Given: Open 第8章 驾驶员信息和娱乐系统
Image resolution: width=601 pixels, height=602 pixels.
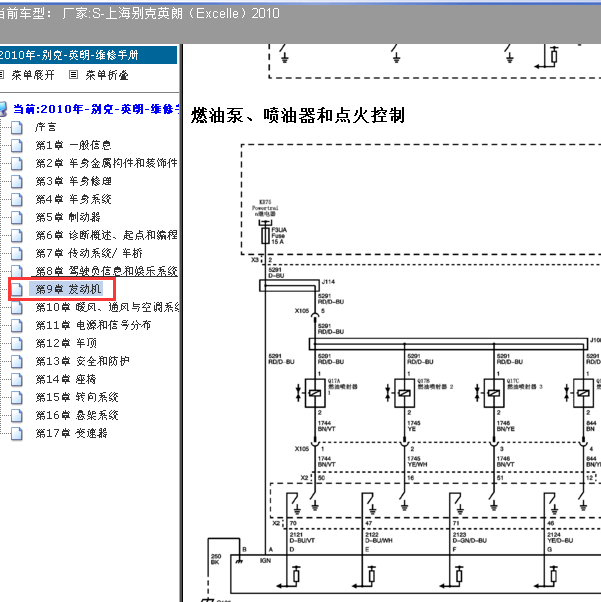Looking at the screenshot, I should pos(106,271).
